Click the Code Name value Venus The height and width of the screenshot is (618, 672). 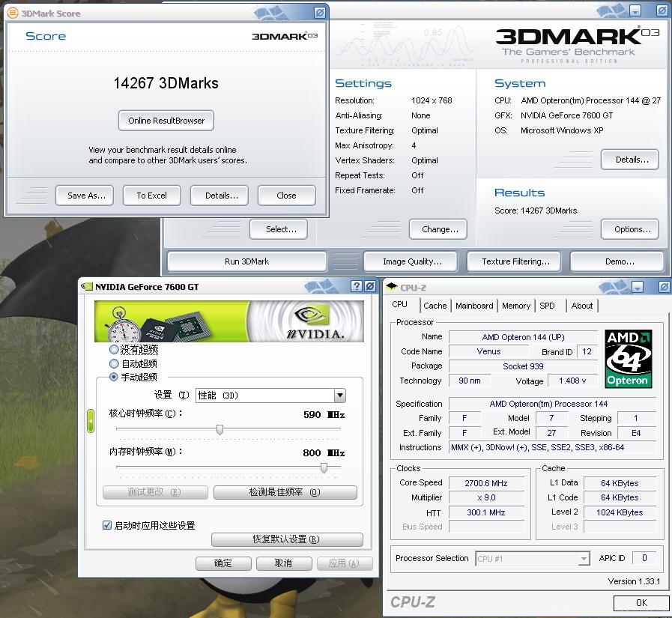click(x=488, y=351)
